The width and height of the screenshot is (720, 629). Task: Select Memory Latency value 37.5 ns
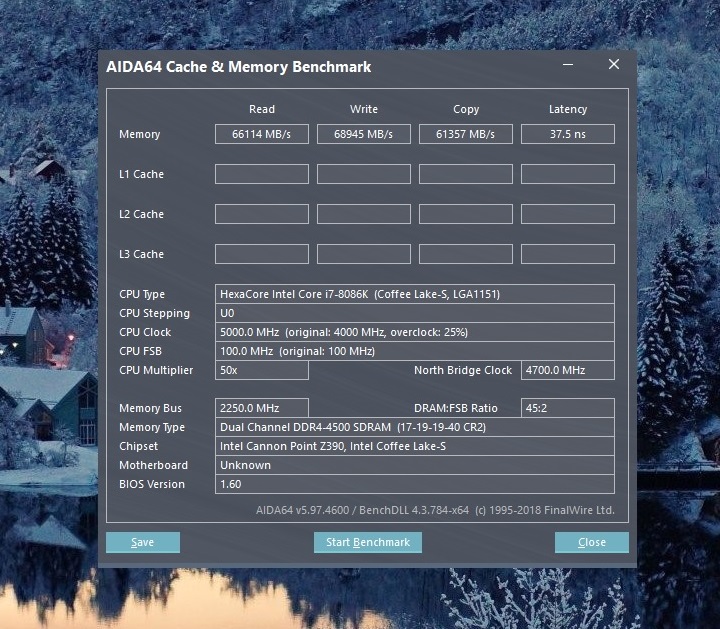click(x=568, y=134)
